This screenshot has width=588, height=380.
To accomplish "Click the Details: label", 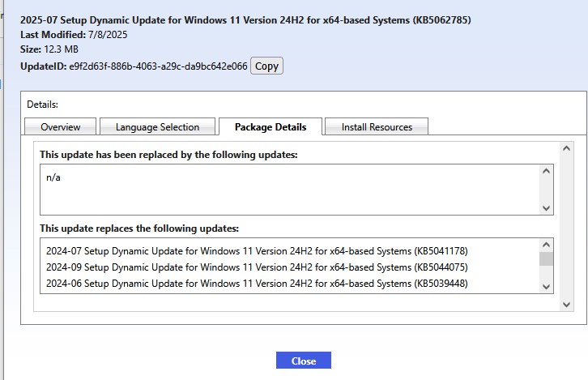I will pos(42,105).
